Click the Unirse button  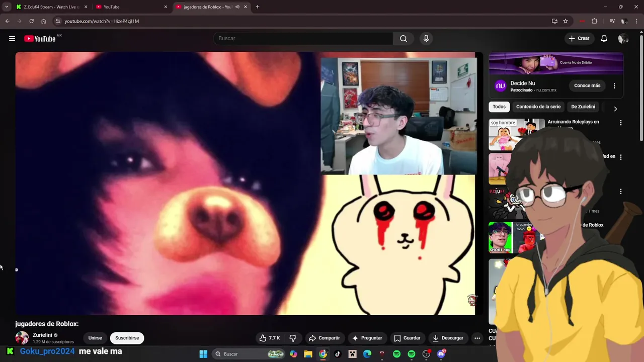point(95,338)
